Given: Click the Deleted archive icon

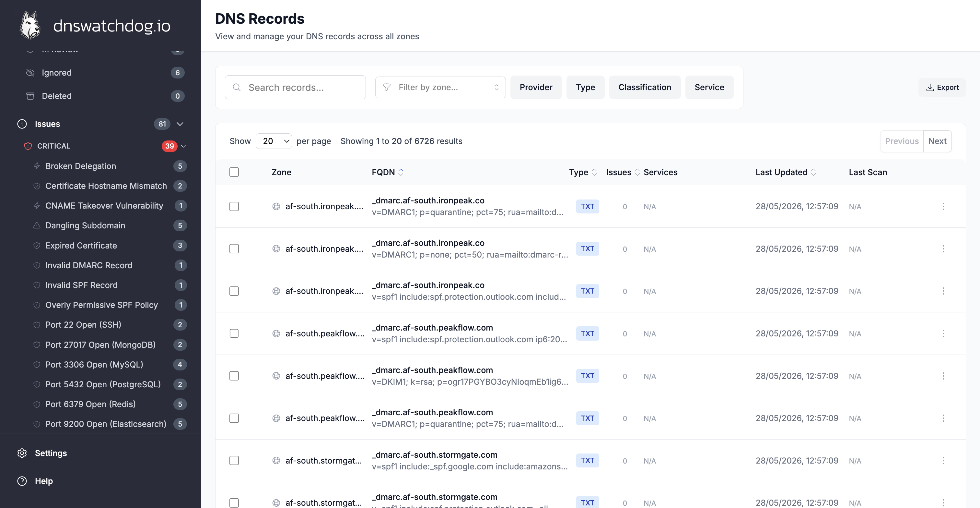Looking at the screenshot, I should pos(30,96).
